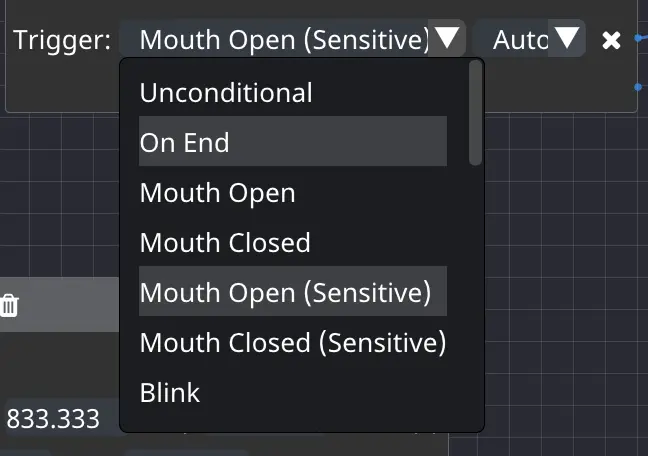Screen dimensions: 648x456
Task: Click the upper blue connection port dot
Action: 639,38
